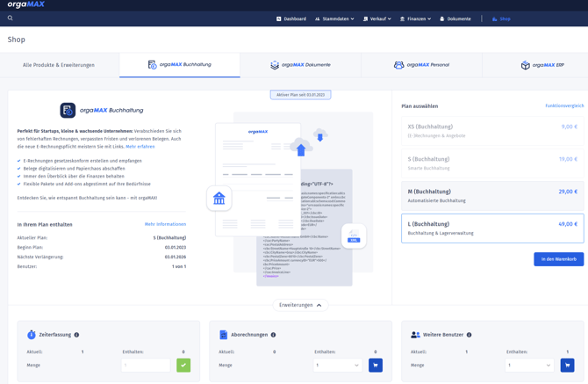Open the Funktionsvergleich link
Image resolution: width=588 pixels, height=384 pixels.
click(x=564, y=105)
